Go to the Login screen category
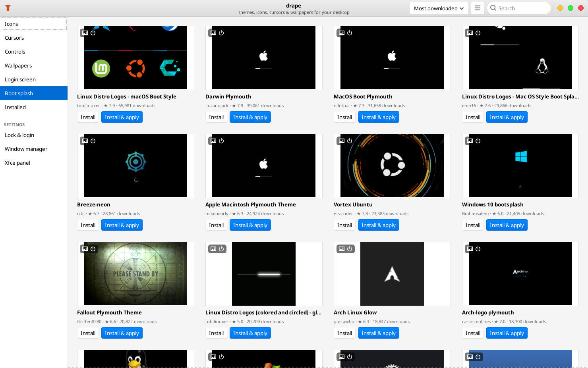588x368 pixels. click(x=34, y=79)
